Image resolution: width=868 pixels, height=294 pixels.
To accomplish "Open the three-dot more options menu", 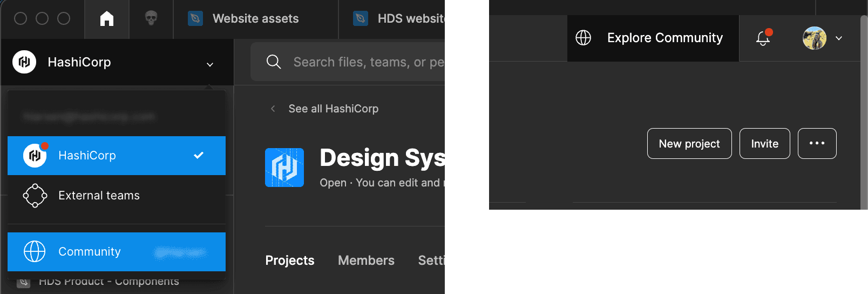I will pyautogui.click(x=817, y=143).
